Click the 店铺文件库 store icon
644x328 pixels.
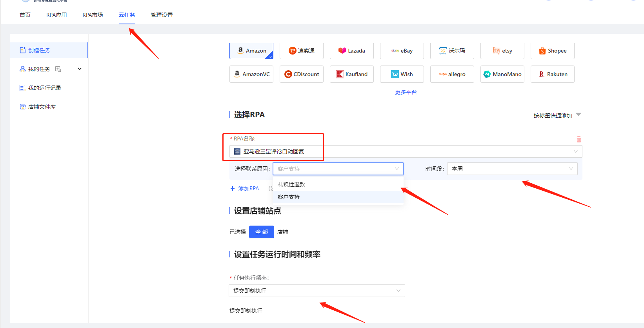pyautogui.click(x=23, y=107)
